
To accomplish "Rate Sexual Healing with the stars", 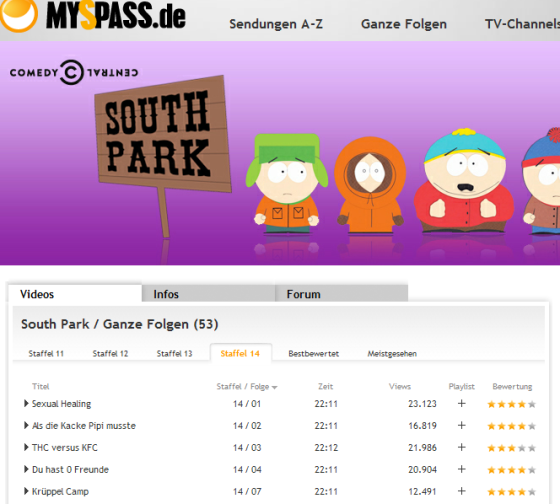I will 511,404.
